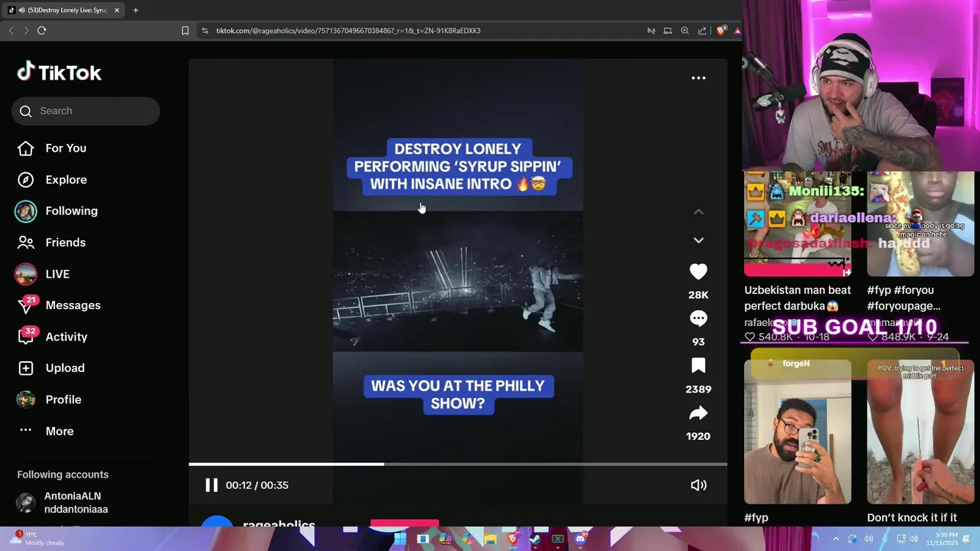Close the Destroy Lonely Live tab

coord(117,10)
